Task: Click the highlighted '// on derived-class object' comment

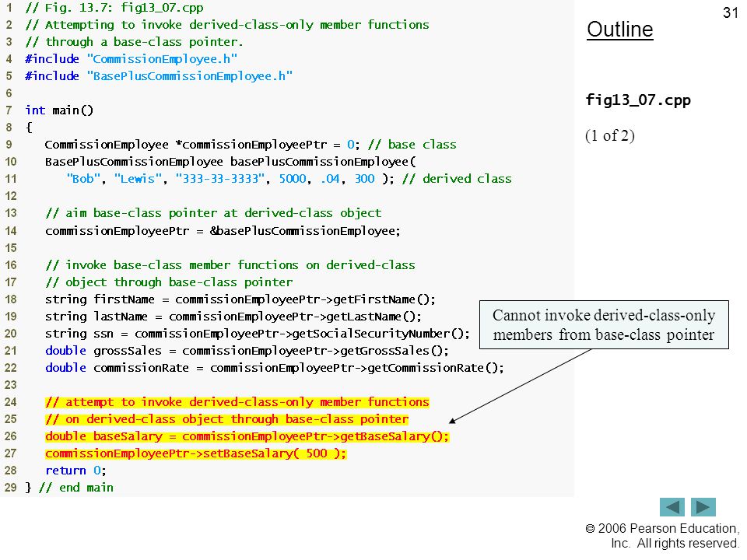Action: (x=226, y=419)
